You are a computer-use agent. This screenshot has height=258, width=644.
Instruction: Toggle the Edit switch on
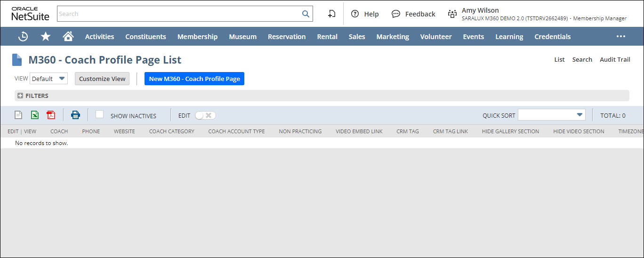(205, 115)
